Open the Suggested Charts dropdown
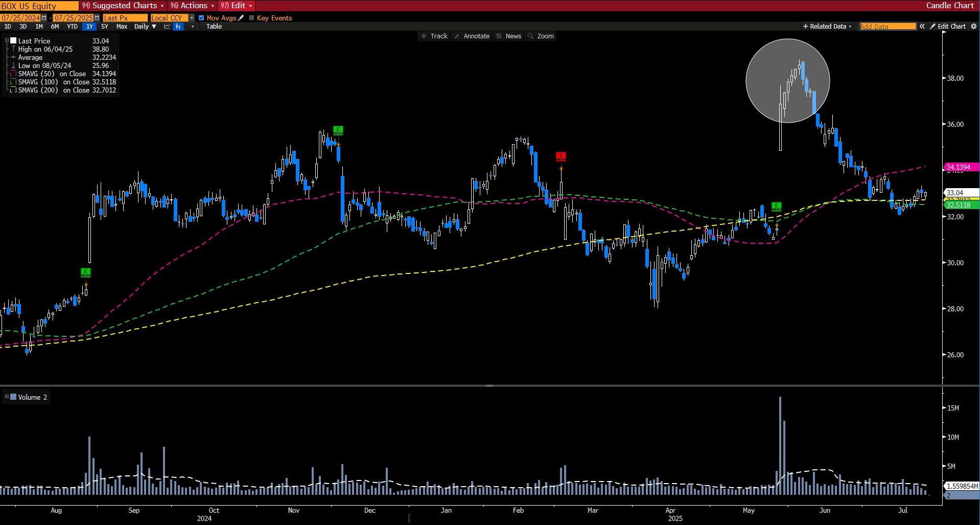Screen dimensions: 980x525 [x=123, y=6]
